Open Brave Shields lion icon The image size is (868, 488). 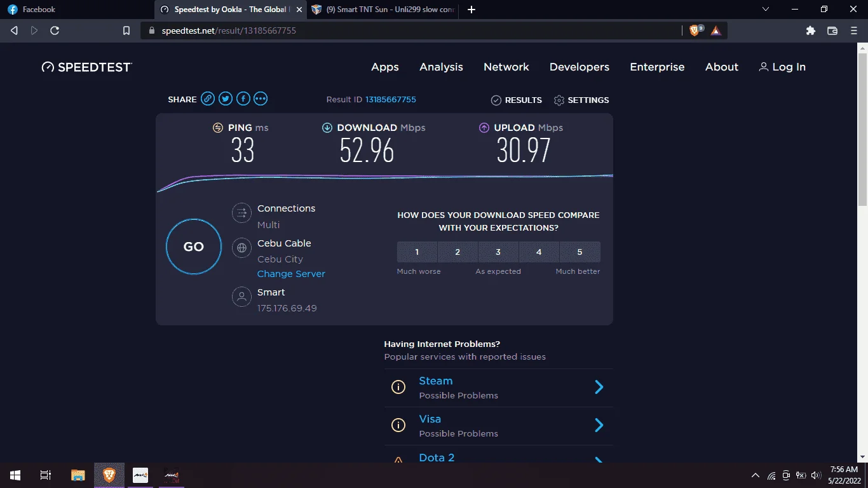coord(696,30)
